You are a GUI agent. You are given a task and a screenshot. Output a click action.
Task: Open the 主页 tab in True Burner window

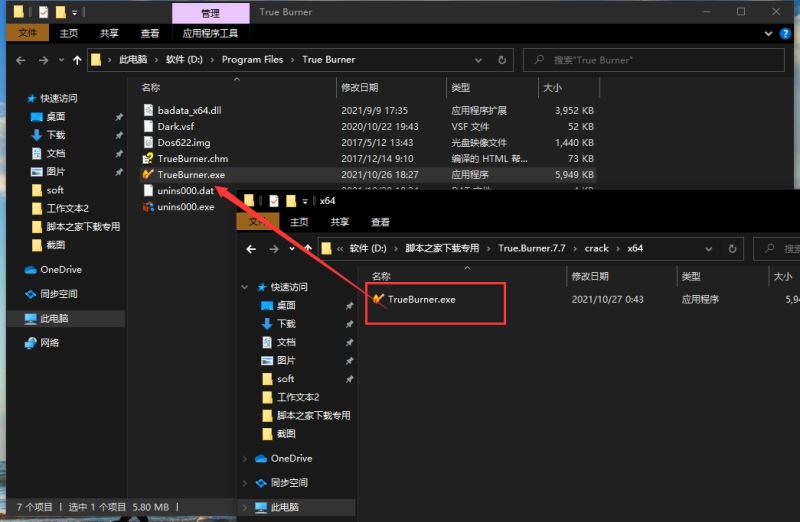pos(69,33)
